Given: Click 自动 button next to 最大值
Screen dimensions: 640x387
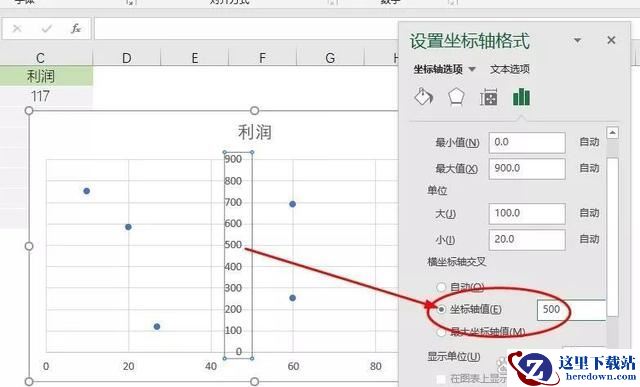Looking at the screenshot, I should 589,168.
